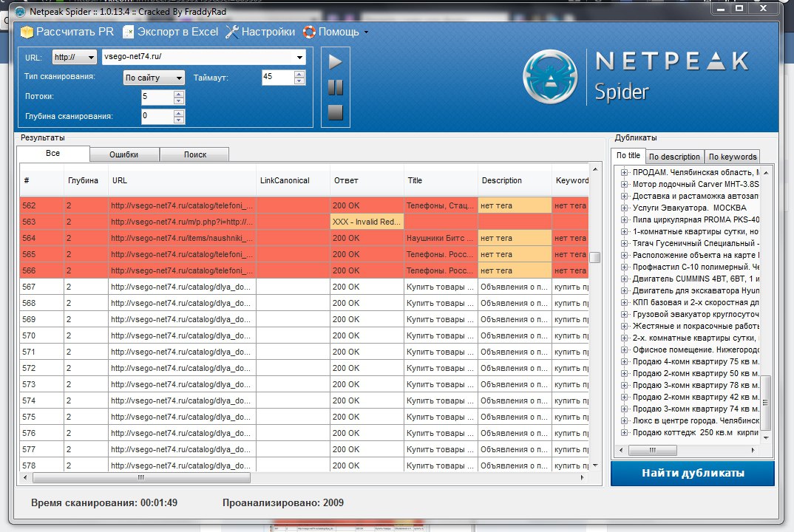Click the URL cell in row 575
Viewport: 794px width, 532px height.
(x=182, y=417)
